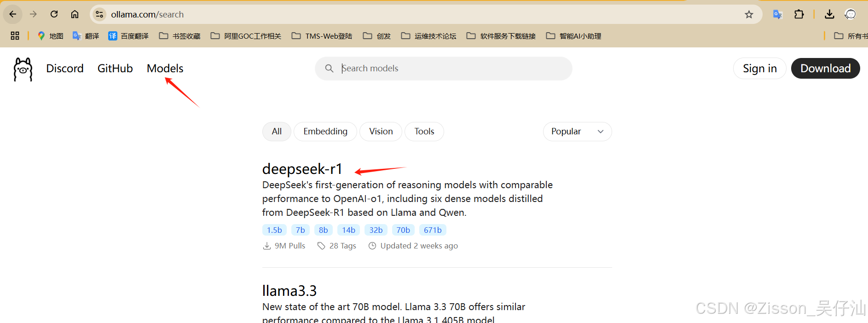This screenshot has height=323, width=868.
Task: Open the 百度翻译 bookmark
Action: [x=128, y=36]
